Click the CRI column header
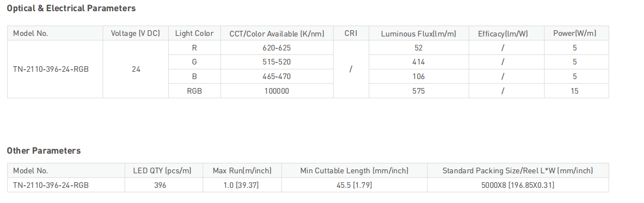Screen dimensions: 644x203 (x=351, y=34)
